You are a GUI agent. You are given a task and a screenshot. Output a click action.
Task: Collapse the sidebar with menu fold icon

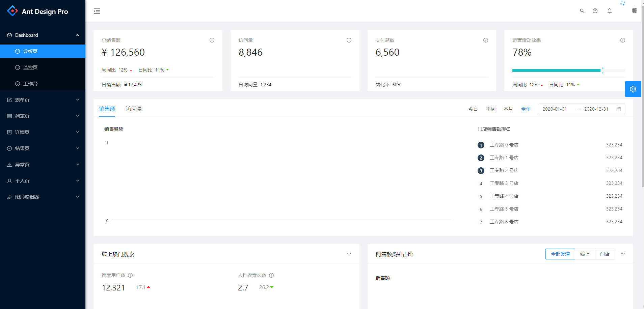[97, 11]
